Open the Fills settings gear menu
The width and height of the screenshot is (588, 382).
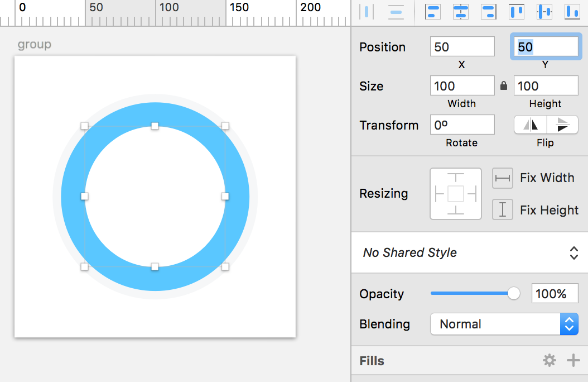550,361
